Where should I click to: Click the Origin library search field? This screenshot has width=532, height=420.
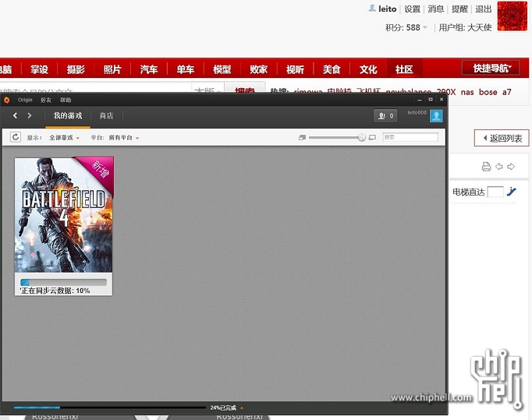coord(410,137)
